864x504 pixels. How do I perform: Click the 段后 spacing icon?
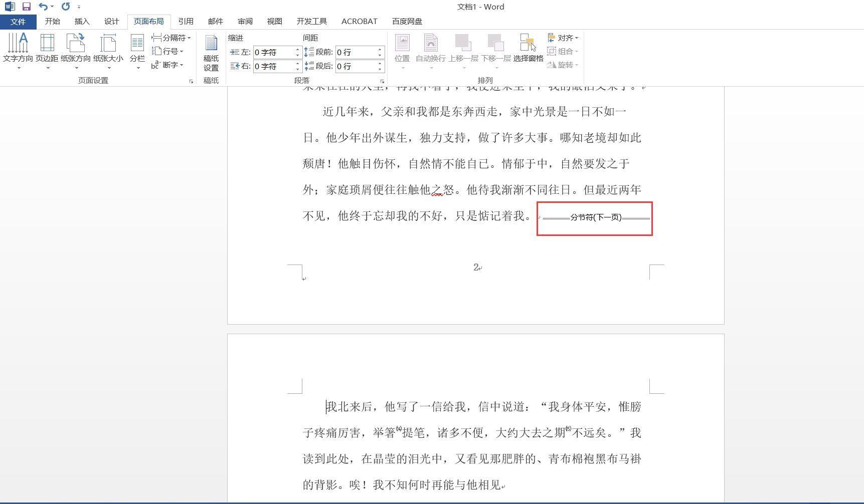coord(309,66)
